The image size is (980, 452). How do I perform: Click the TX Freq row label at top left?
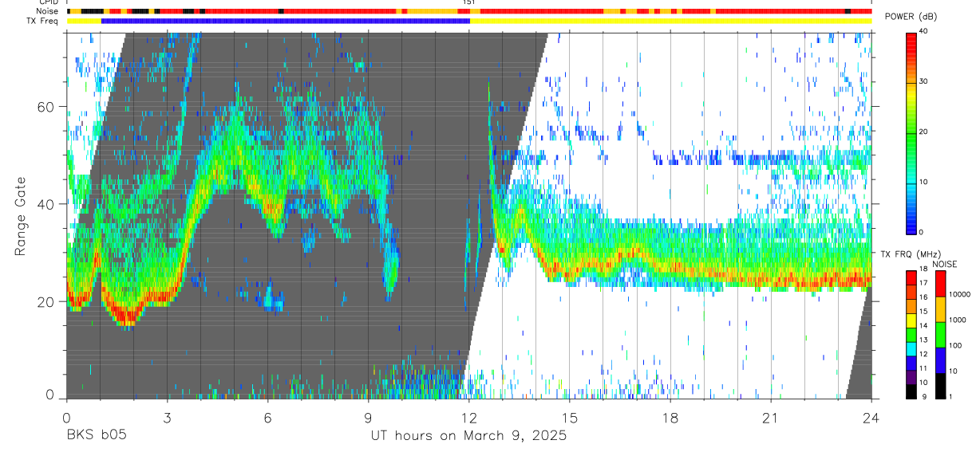click(x=43, y=21)
